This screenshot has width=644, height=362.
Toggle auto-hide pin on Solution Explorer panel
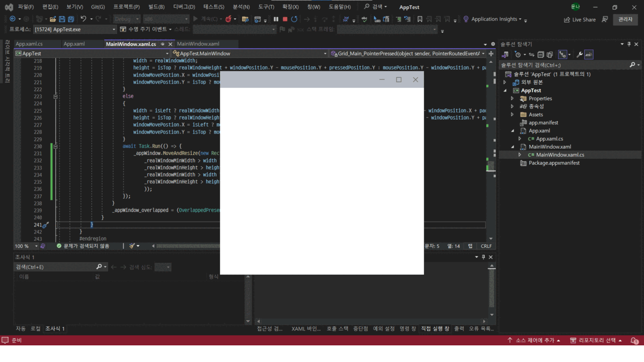coord(629,44)
